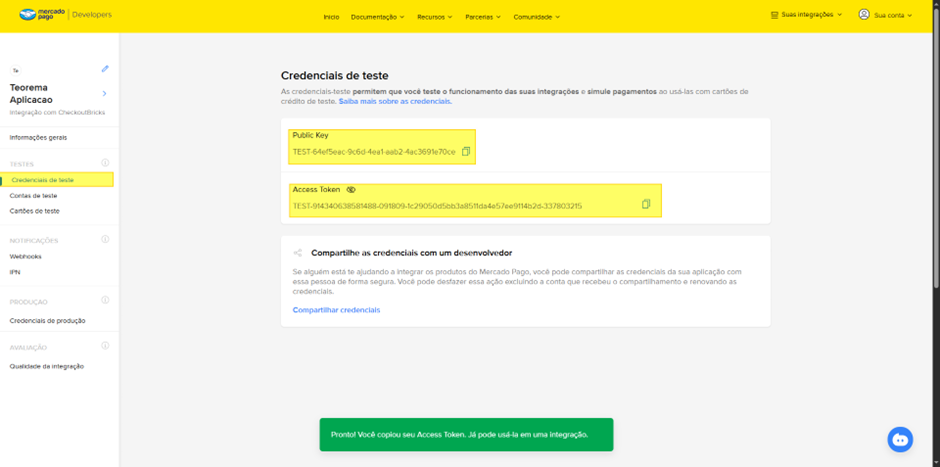Screen dimensions: 940x467
Task: Click the share icon beside Compartilhe heading
Action: (297, 253)
